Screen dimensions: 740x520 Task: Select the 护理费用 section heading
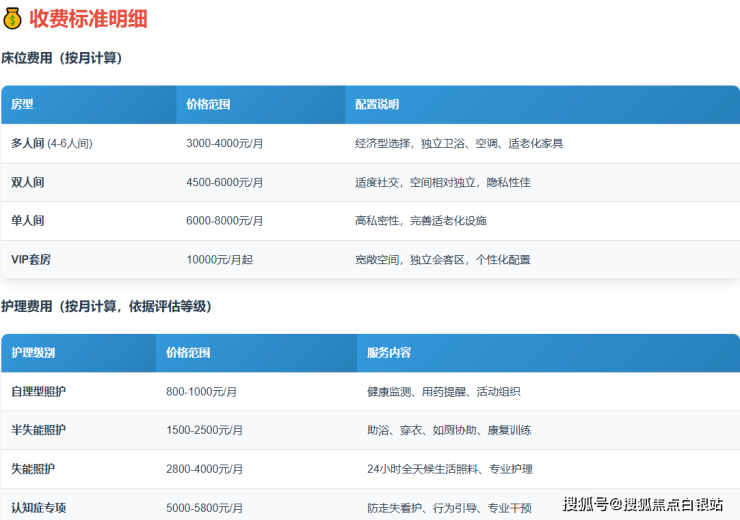pos(106,306)
